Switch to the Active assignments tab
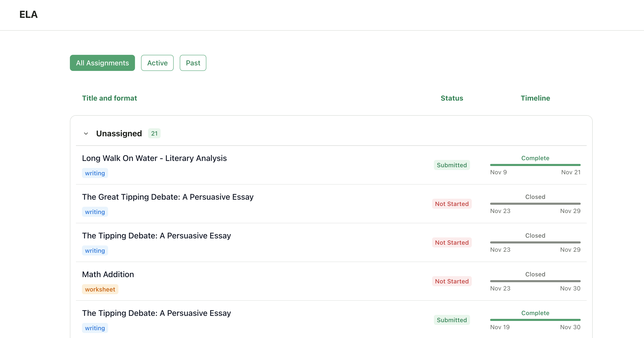 [157, 63]
